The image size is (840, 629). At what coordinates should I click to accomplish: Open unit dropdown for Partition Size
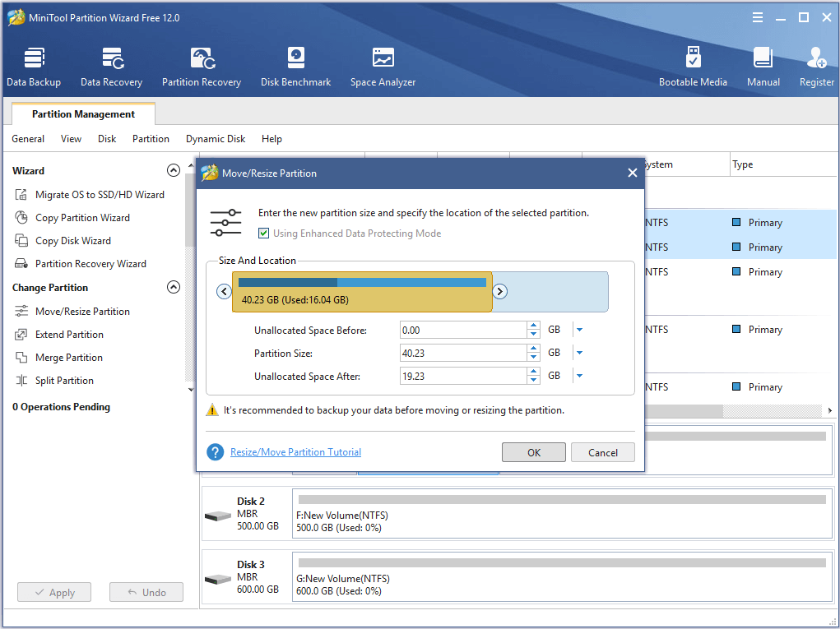pos(579,354)
